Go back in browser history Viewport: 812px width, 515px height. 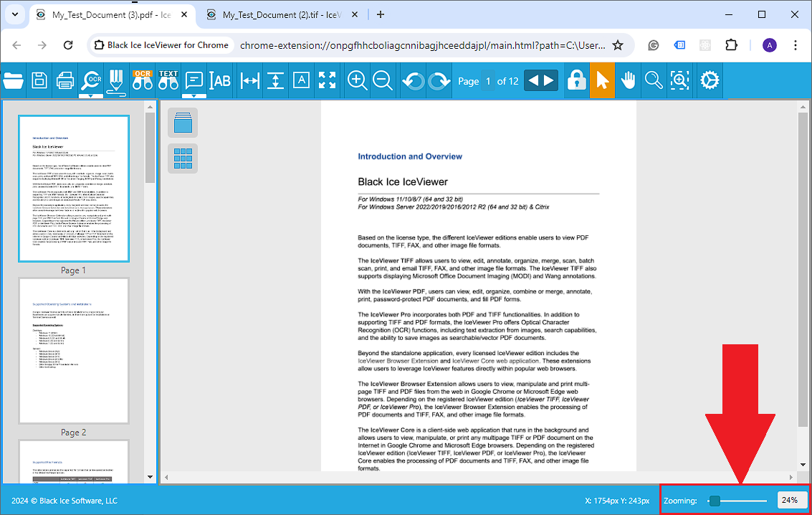[16, 45]
